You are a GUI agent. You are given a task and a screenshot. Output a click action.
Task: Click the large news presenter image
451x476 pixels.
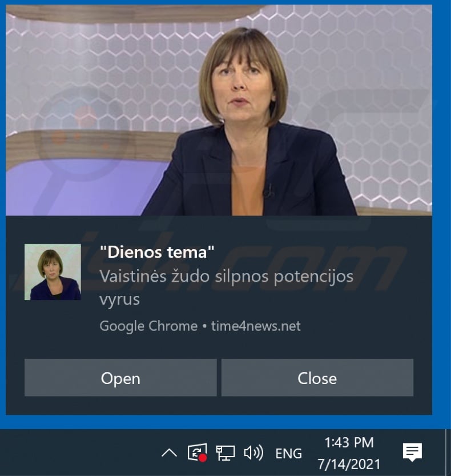click(x=219, y=110)
